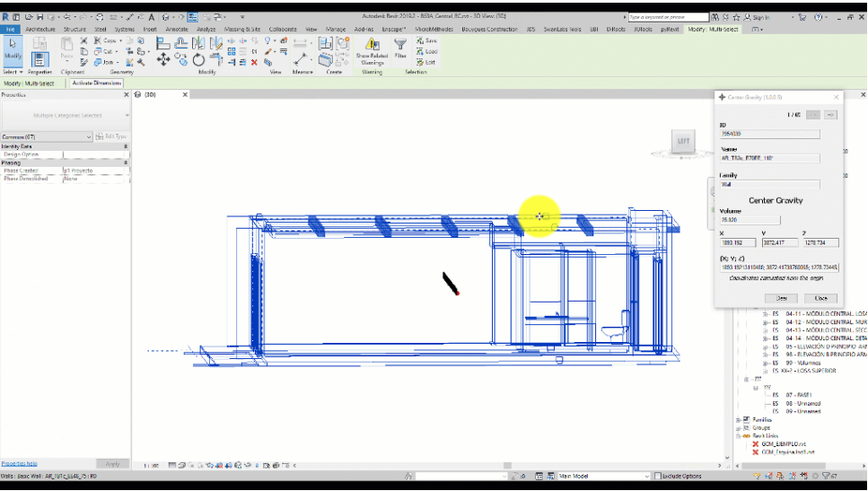The height and width of the screenshot is (491, 868).
Task: Open the Architecture ribbon tab
Action: tap(40, 30)
